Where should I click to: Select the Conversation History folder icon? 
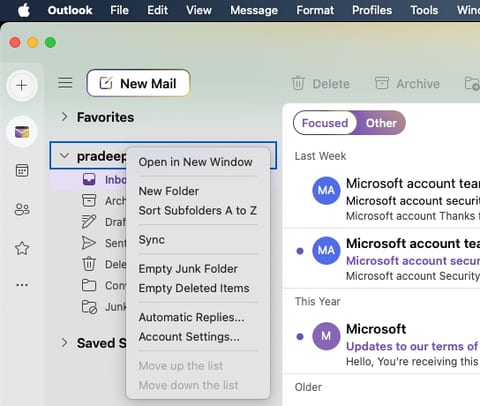click(x=89, y=286)
